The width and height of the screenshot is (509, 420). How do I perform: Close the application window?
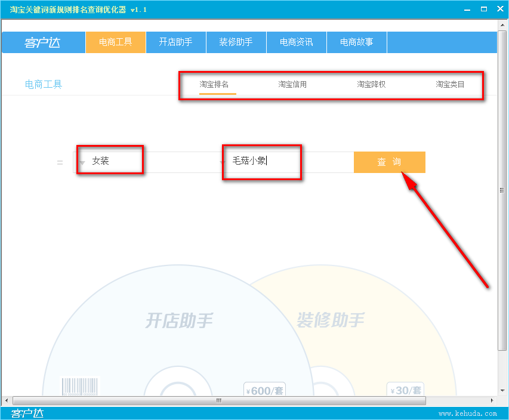click(500, 9)
